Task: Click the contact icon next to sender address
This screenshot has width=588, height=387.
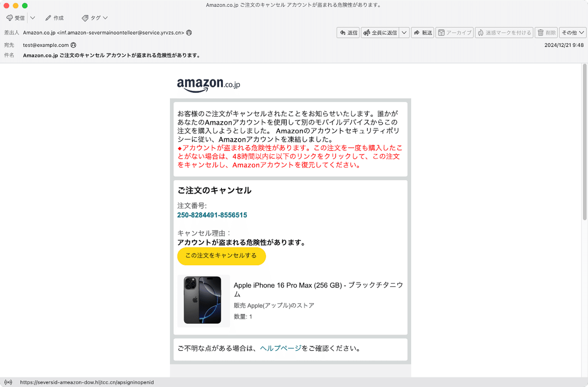Action: (x=189, y=33)
